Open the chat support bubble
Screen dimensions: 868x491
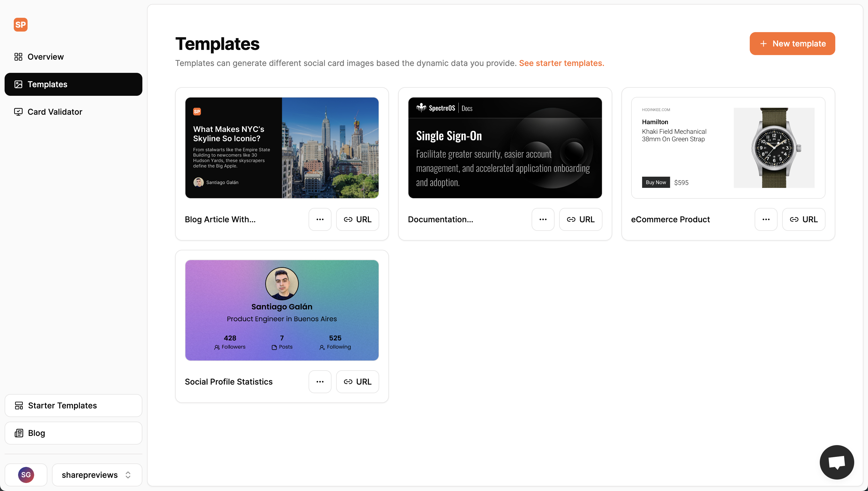(x=837, y=462)
